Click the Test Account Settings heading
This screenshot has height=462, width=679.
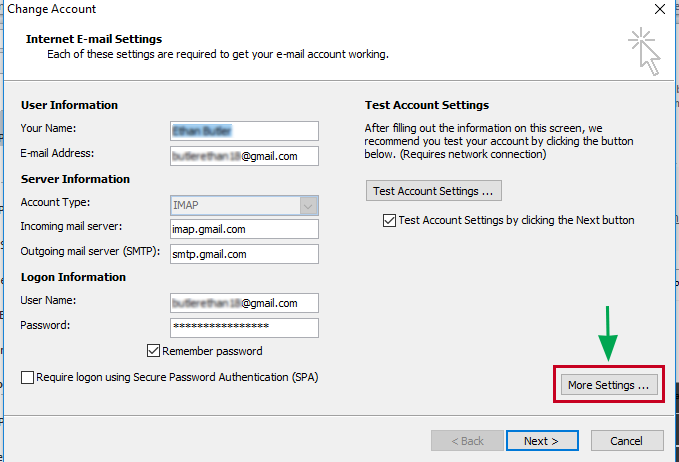[427, 105]
